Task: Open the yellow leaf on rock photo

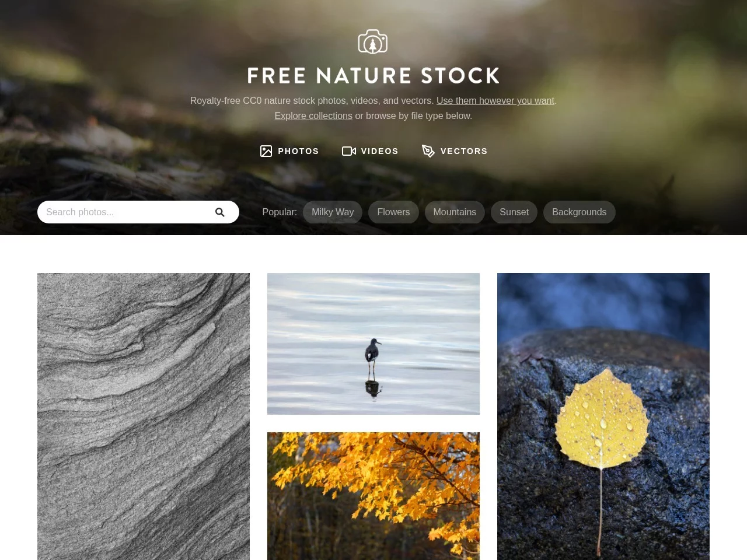Action: [603, 416]
